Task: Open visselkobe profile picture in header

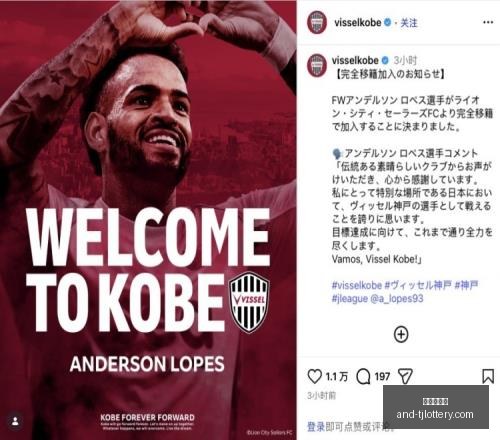Action: (x=317, y=23)
